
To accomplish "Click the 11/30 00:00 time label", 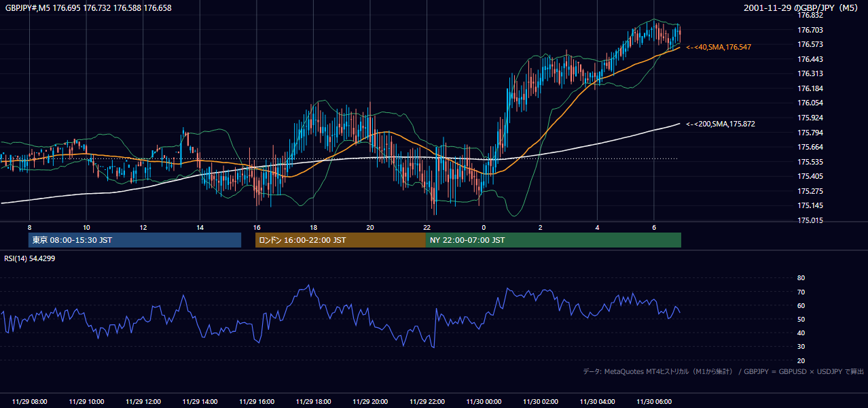I will pyautogui.click(x=484, y=402).
